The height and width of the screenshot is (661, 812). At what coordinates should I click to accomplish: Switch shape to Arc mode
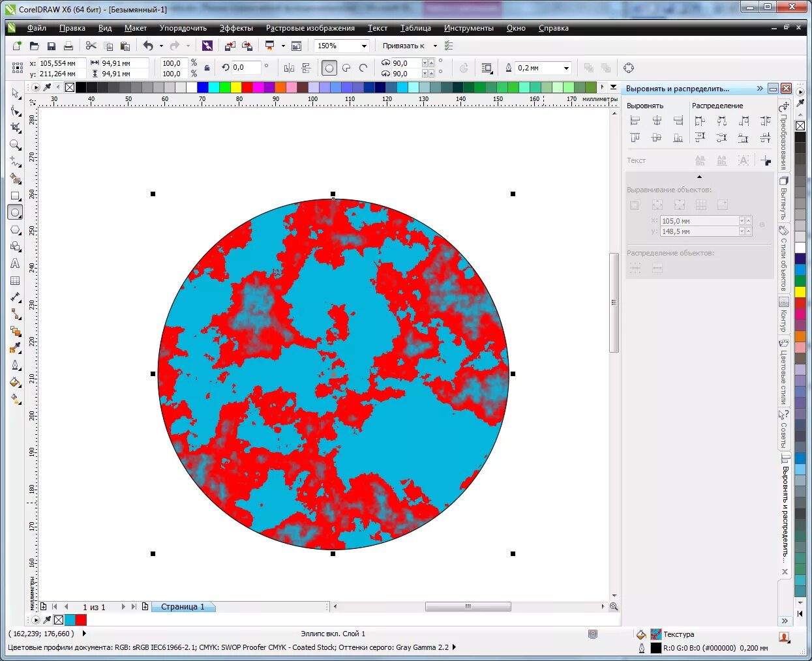point(363,68)
